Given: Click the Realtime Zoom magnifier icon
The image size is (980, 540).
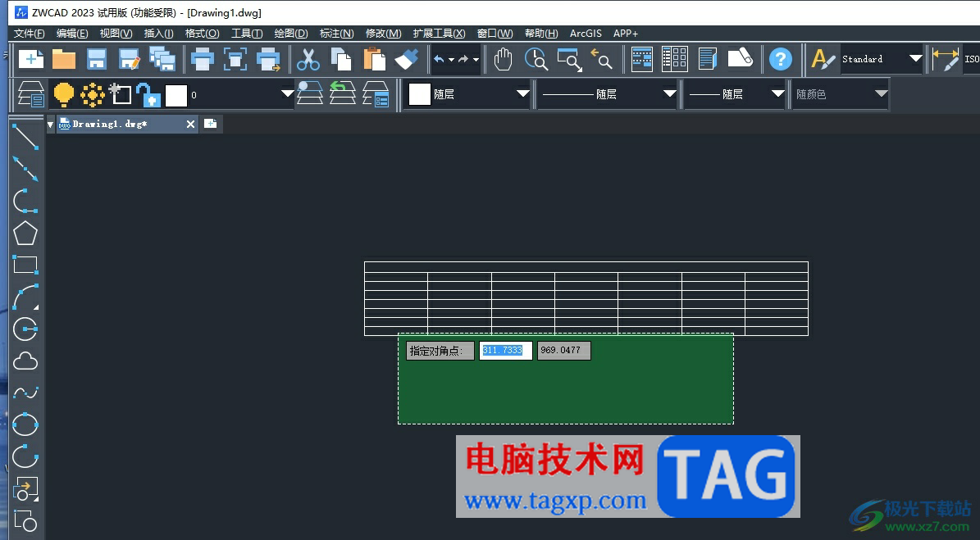Looking at the screenshot, I should point(536,59).
